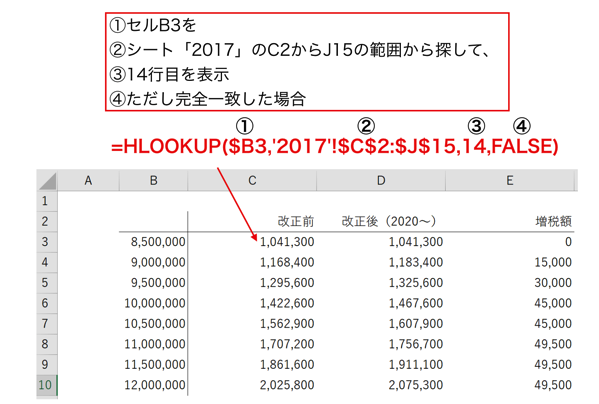
Task: Click the 45,000 cell in row 7
Action: pyautogui.click(x=510, y=324)
